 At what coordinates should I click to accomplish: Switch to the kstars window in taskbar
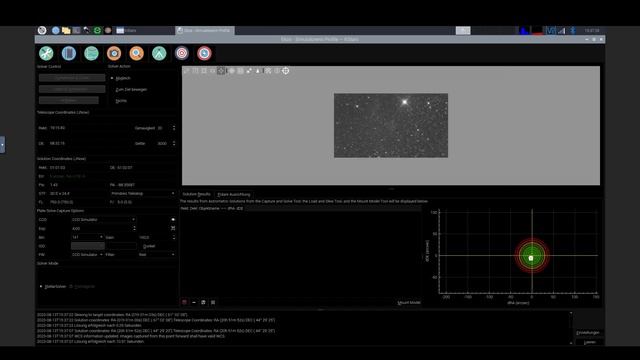point(144,30)
